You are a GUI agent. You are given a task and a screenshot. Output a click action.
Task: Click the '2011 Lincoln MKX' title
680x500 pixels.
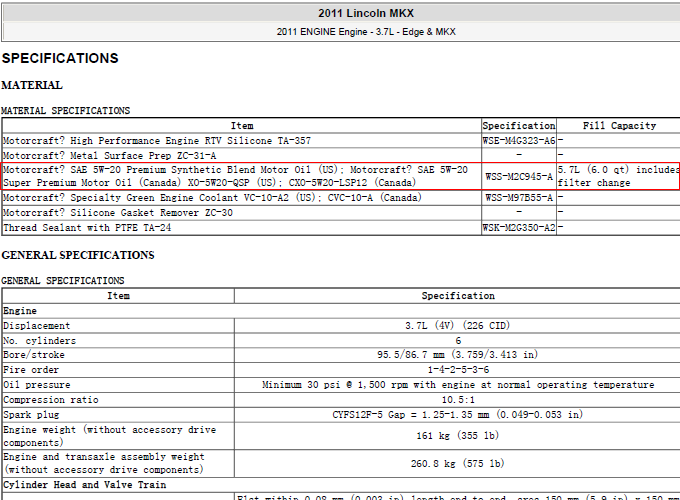[x=366, y=13]
